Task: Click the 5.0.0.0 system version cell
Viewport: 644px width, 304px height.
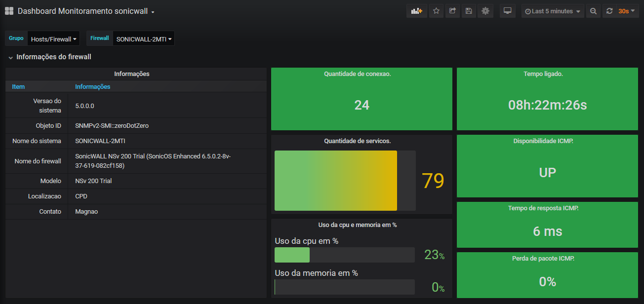Action: tap(168, 105)
